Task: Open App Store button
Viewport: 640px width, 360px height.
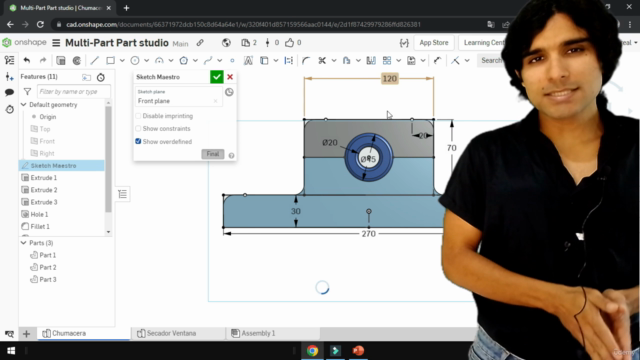Action: 433,43
